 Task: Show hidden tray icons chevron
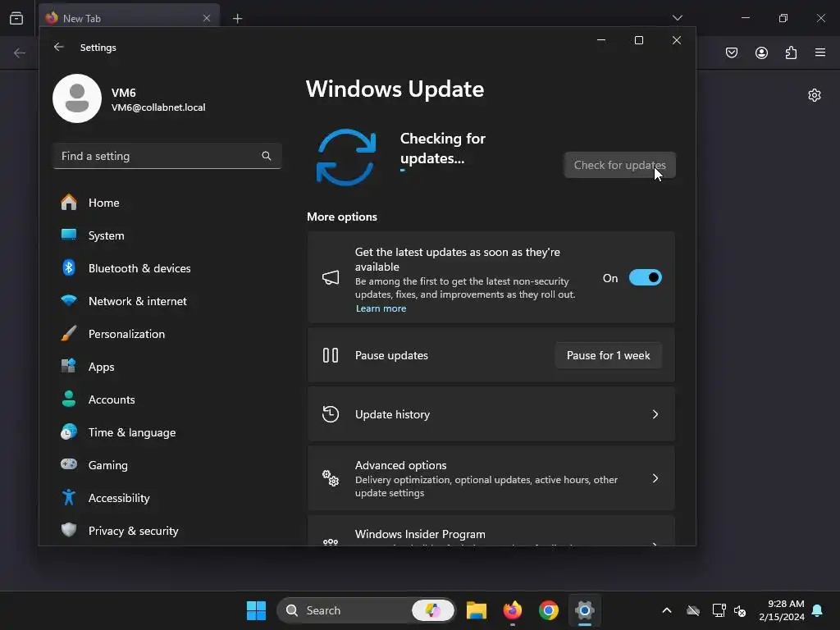click(666, 610)
